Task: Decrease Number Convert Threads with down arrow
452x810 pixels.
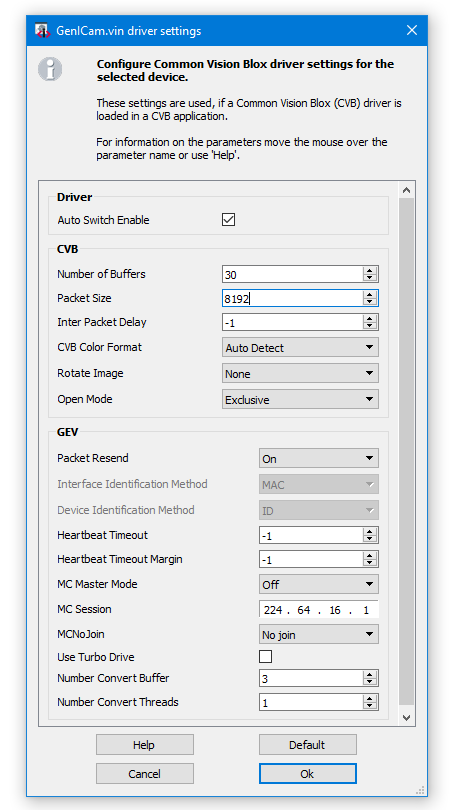Action: (x=369, y=706)
